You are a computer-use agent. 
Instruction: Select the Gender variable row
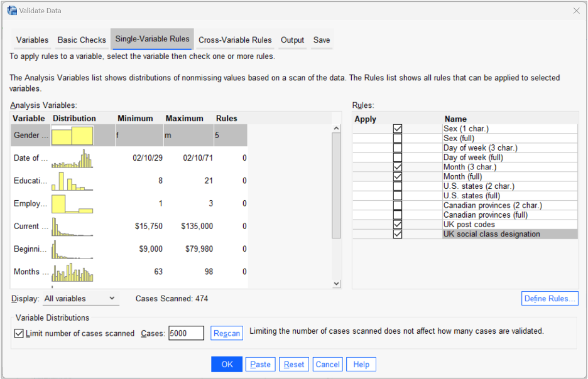(129, 135)
